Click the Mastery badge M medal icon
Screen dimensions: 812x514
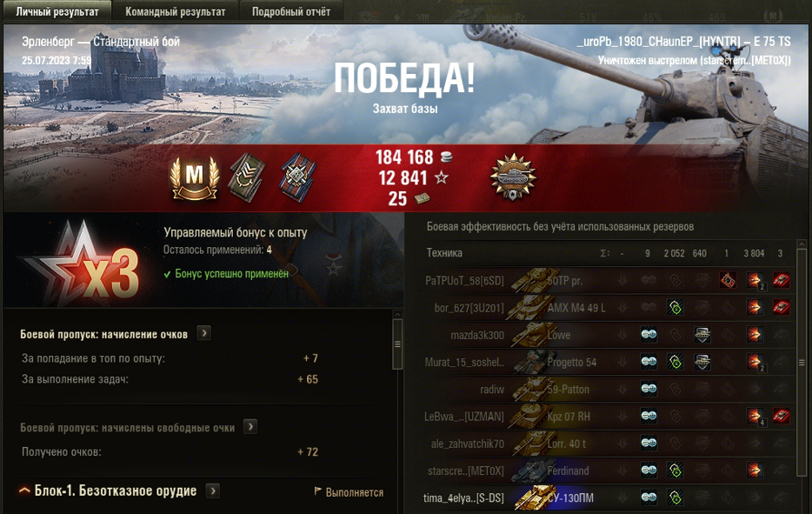tap(194, 177)
